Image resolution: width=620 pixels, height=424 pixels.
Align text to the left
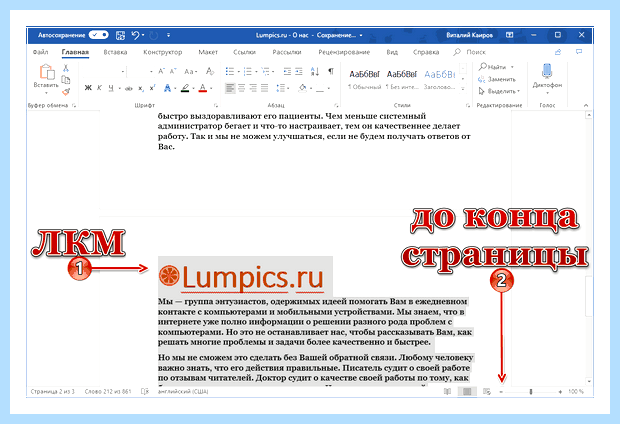pos(230,88)
